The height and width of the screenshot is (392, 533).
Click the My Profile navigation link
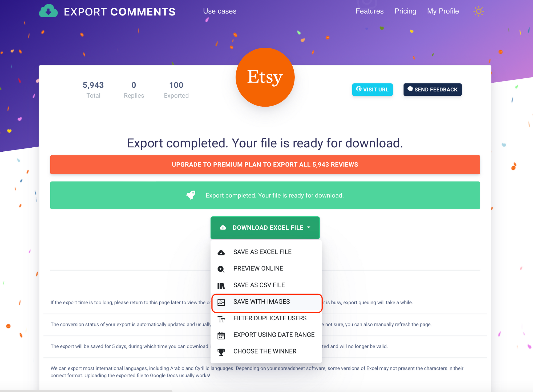444,11
